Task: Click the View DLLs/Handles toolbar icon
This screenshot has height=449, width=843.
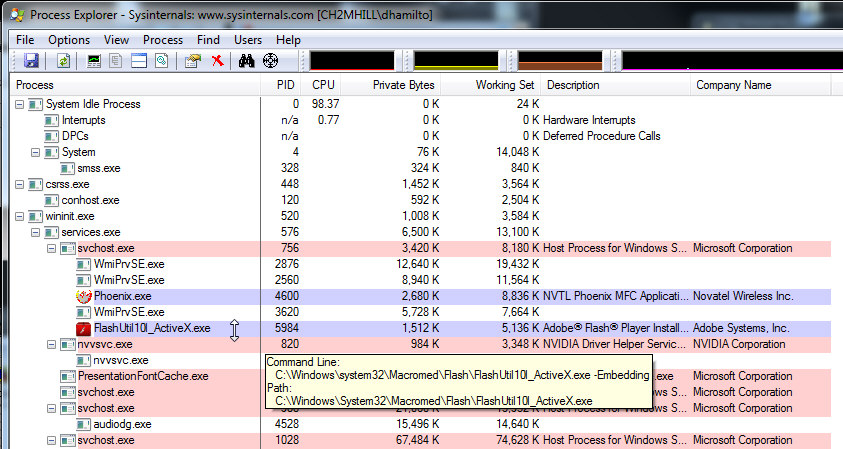Action: click(161, 61)
